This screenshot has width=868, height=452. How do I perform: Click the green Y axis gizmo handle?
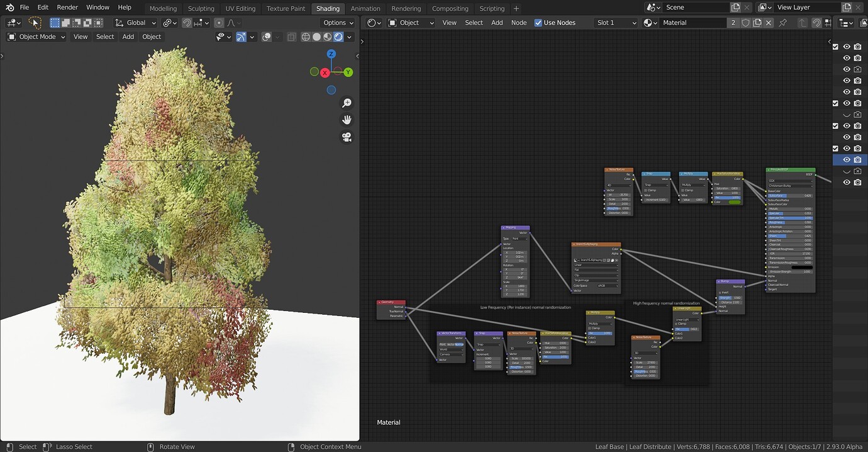click(348, 72)
